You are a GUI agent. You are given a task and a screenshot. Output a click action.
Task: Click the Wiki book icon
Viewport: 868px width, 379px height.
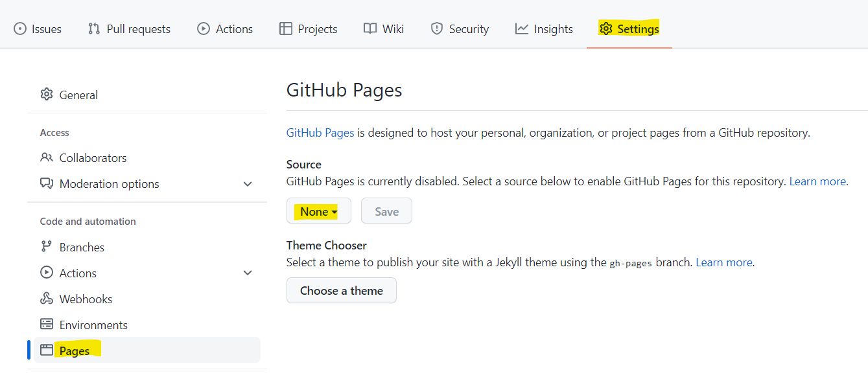pyautogui.click(x=370, y=29)
